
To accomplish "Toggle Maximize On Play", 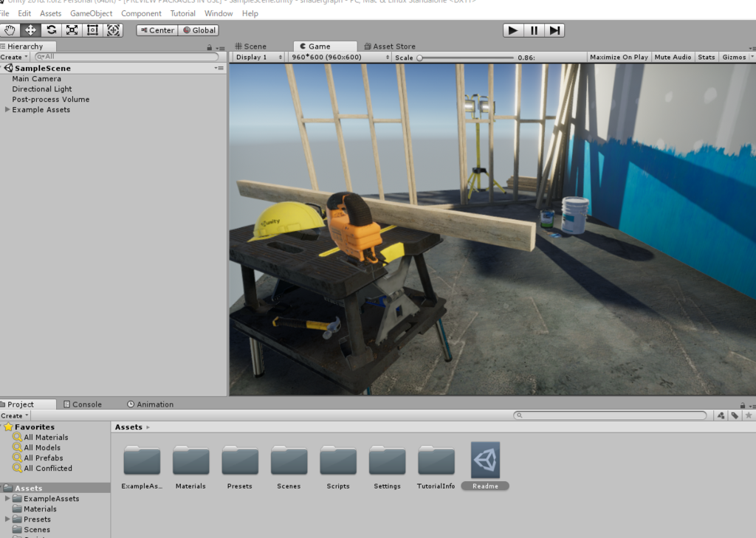I will pos(619,57).
